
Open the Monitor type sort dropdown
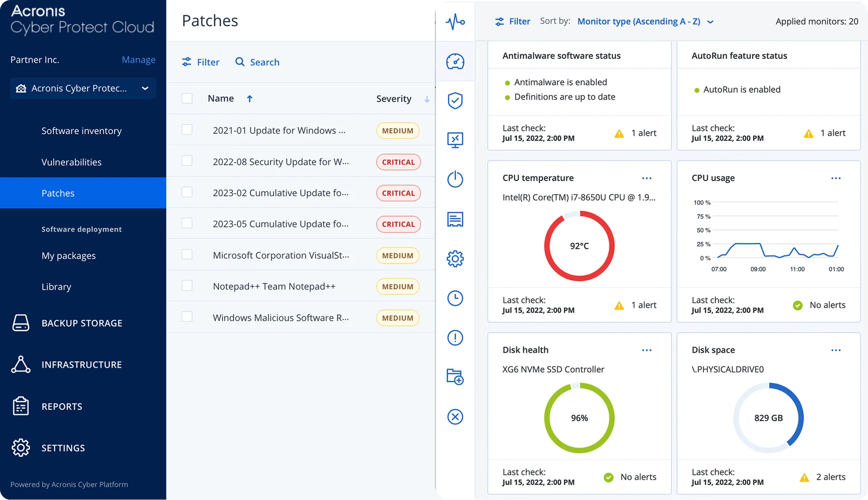(x=645, y=21)
